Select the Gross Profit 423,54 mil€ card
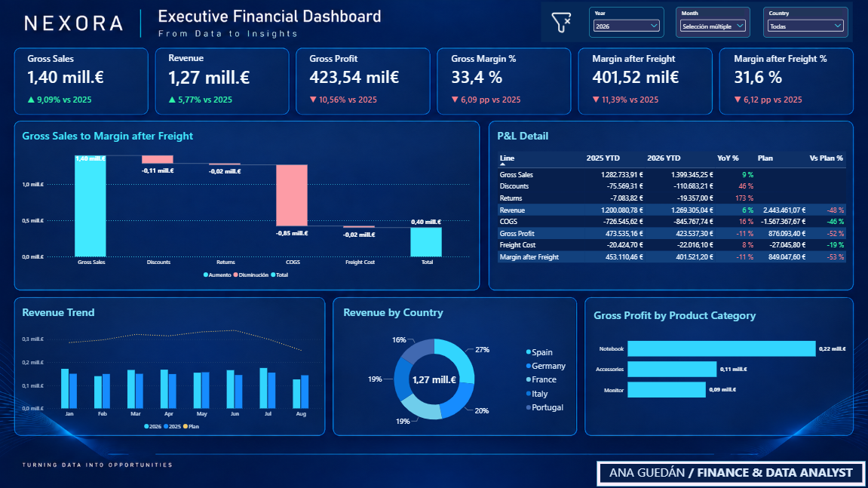 click(363, 81)
